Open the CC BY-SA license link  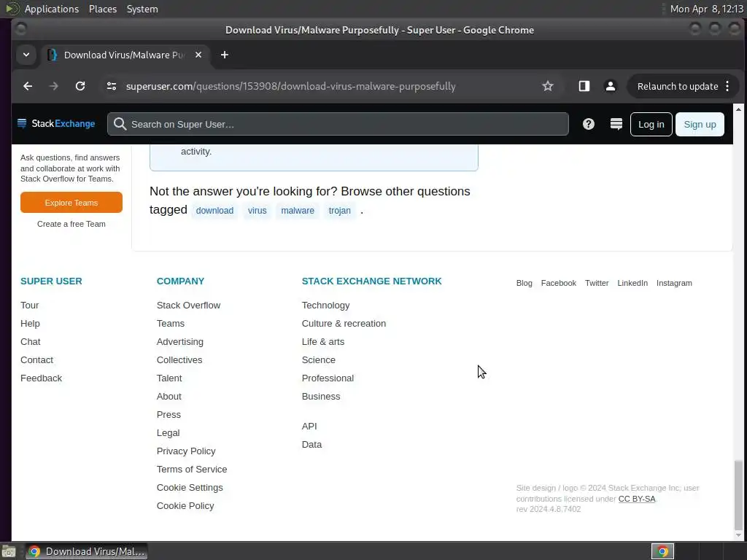pyautogui.click(x=636, y=499)
